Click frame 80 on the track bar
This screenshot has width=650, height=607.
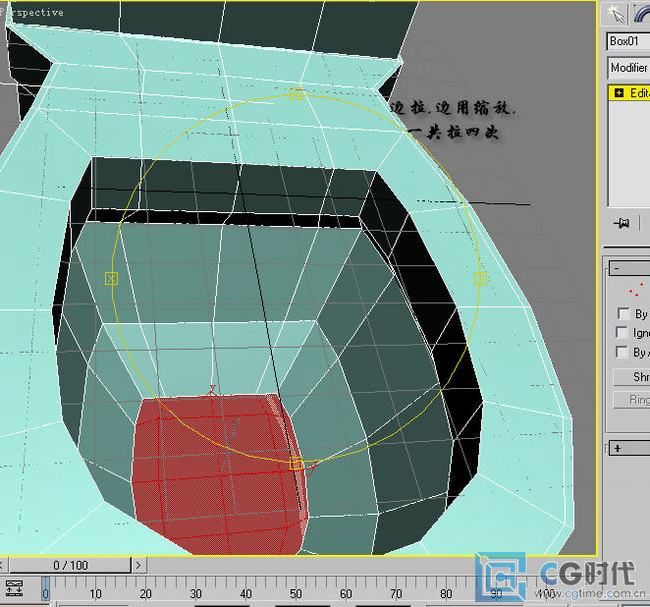click(446, 594)
